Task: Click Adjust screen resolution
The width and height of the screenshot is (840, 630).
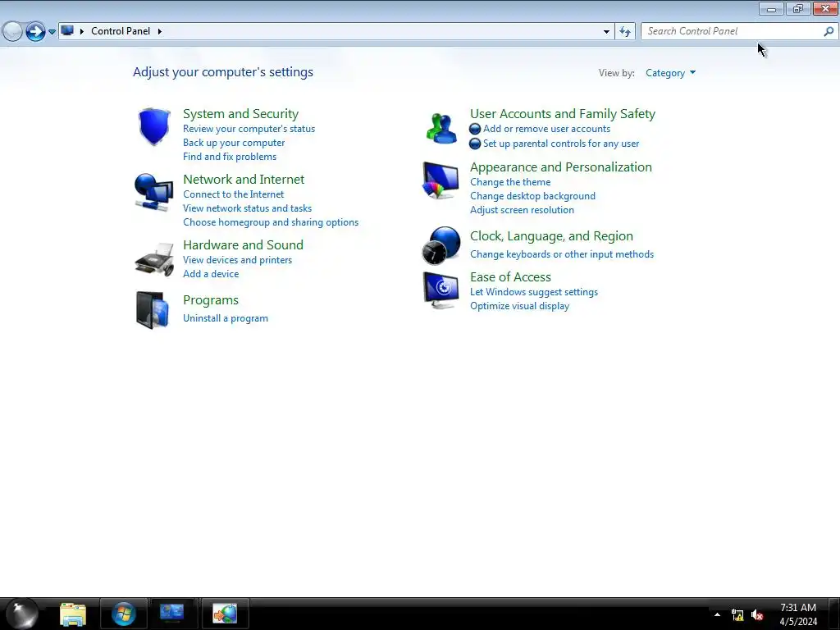Action: [522, 209]
